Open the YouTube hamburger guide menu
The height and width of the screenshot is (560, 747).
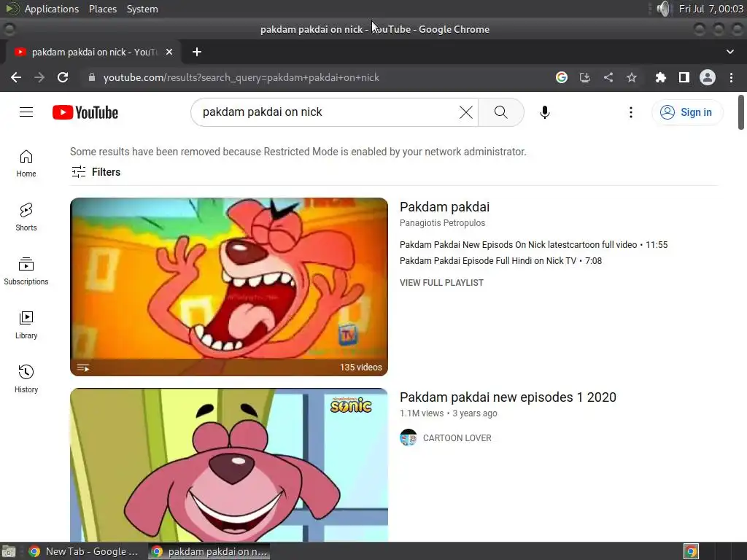pyautogui.click(x=26, y=112)
